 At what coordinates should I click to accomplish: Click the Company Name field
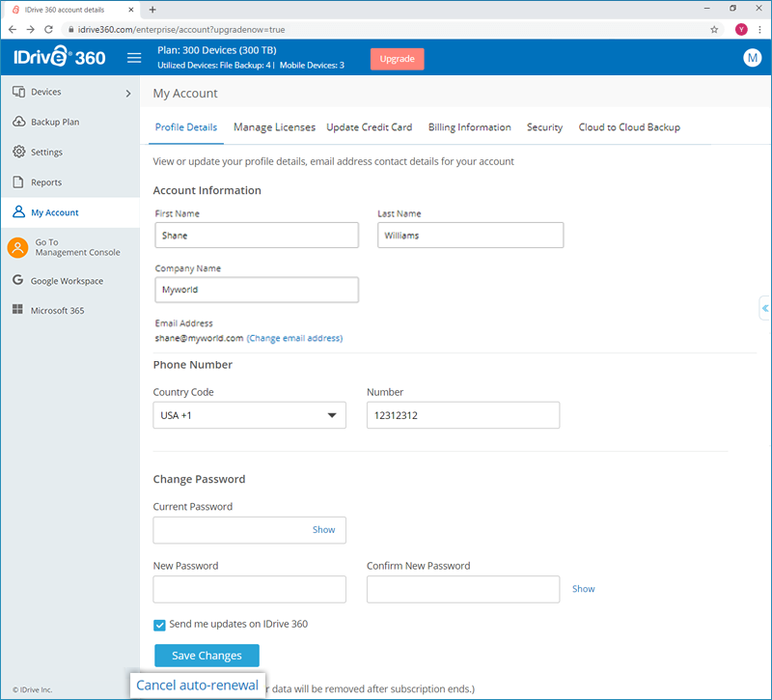[x=257, y=290]
